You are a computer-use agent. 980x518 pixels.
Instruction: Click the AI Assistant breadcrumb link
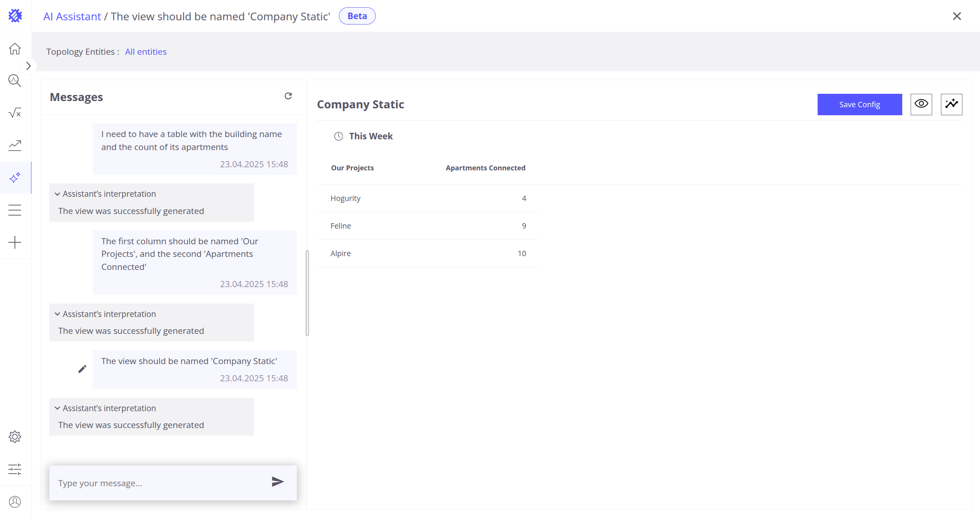pyautogui.click(x=72, y=16)
